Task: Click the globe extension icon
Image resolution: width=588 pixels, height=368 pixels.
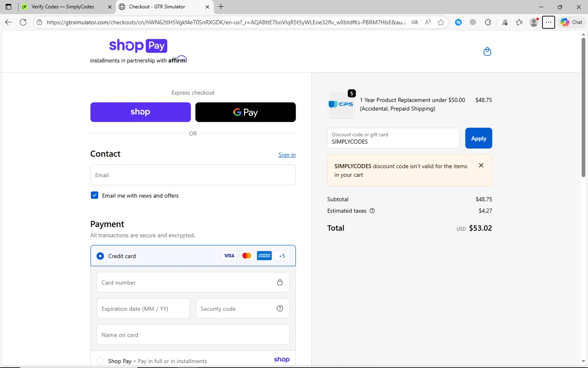Action: pyautogui.click(x=473, y=22)
